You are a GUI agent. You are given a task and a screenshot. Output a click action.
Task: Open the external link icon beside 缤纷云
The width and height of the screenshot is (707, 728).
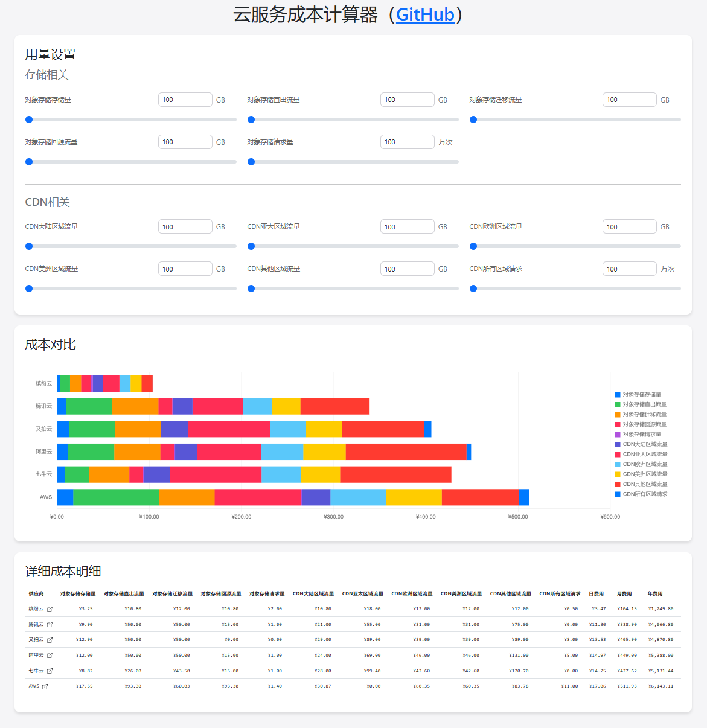50,609
